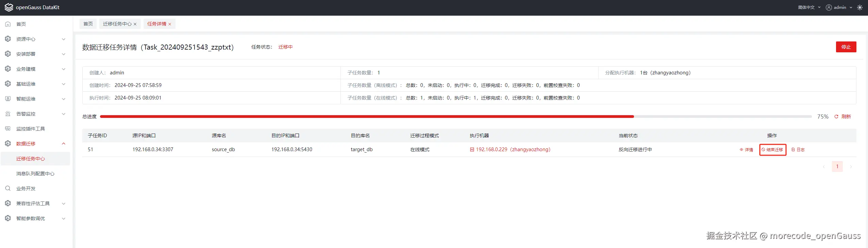Click the 兼容性评估工具 gear icon
The width and height of the screenshot is (868, 248).
[8, 203]
